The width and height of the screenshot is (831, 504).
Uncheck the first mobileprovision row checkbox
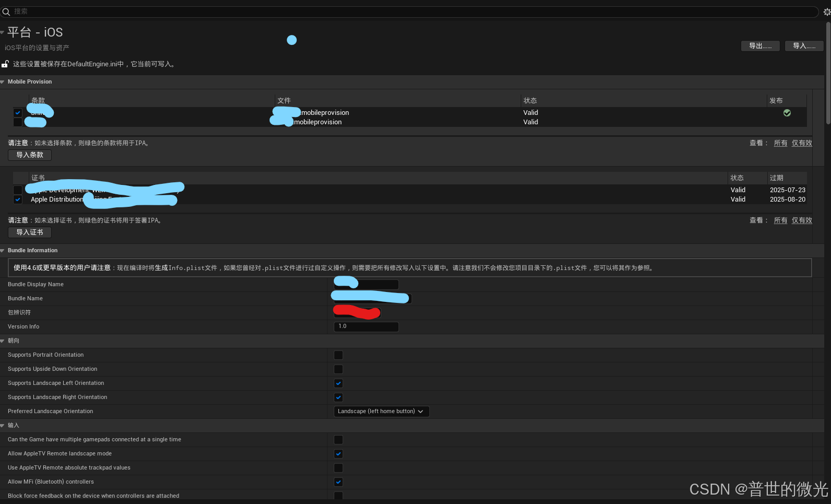(18, 113)
